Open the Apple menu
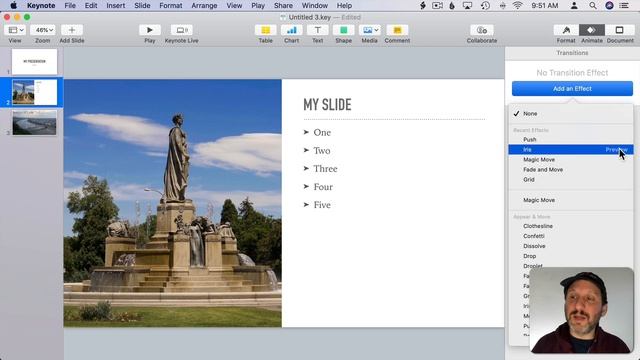640x360 pixels. 13,6
